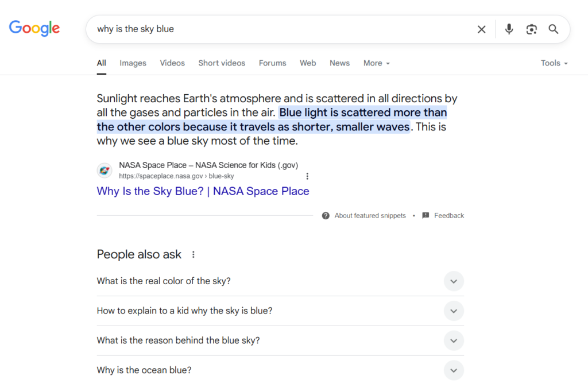Clear the search query with X icon
588x384 pixels.
tap(481, 29)
